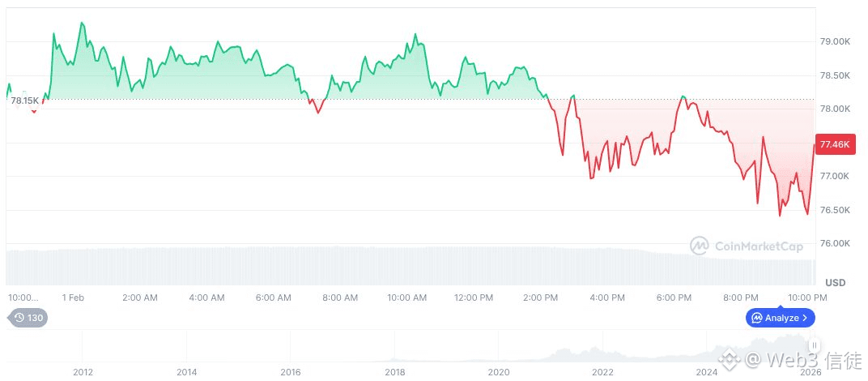The height and width of the screenshot is (381, 868).
Task: Click the 1 Feb date axis label
Action: pyautogui.click(x=73, y=298)
